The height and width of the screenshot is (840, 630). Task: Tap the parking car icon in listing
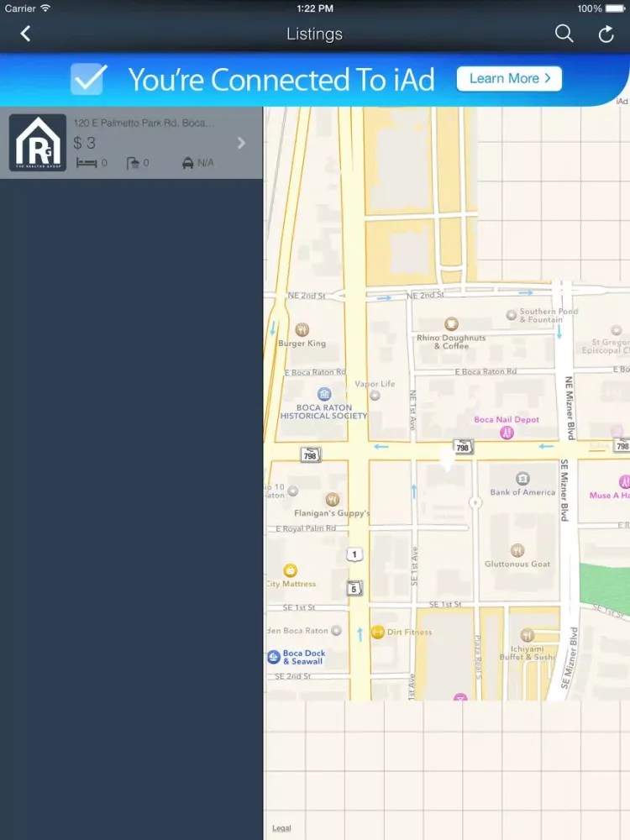[188, 163]
